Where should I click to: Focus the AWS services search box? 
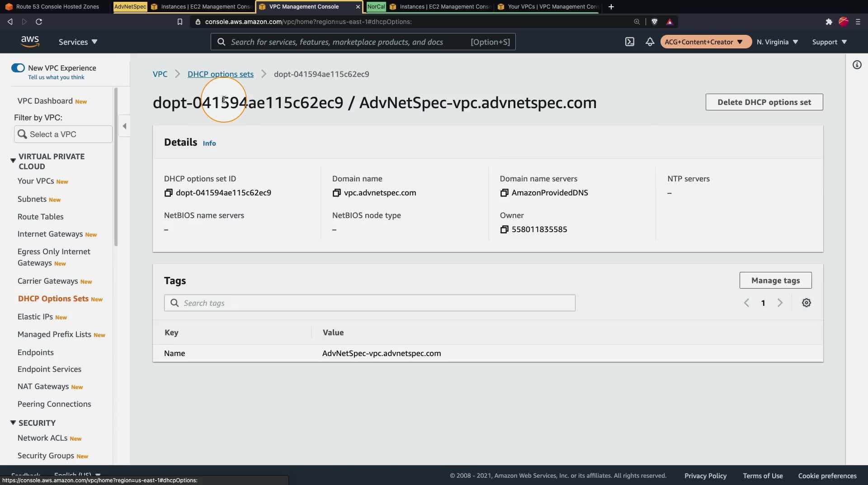coord(363,42)
